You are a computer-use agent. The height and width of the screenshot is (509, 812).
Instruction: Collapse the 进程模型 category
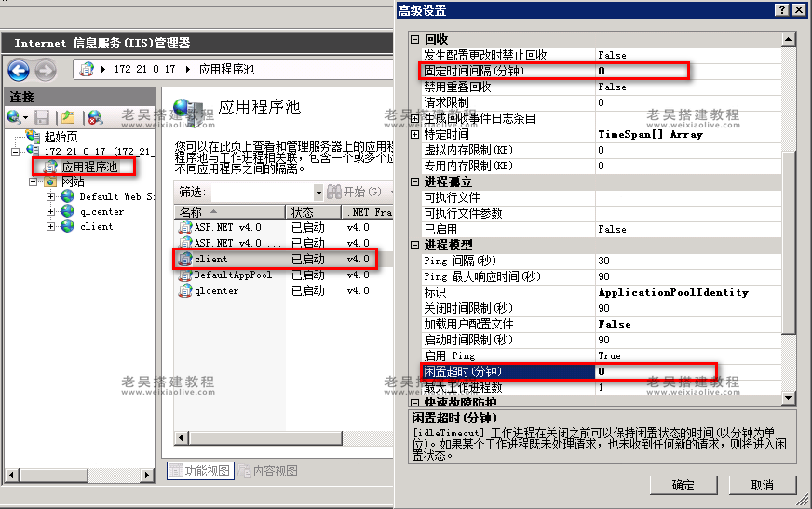pyautogui.click(x=414, y=245)
